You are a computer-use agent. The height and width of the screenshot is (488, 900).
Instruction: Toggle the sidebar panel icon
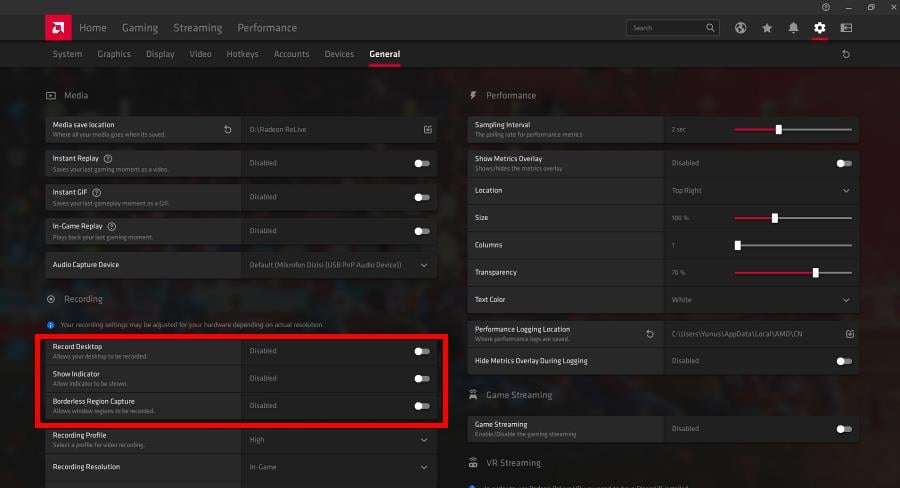pos(846,28)
